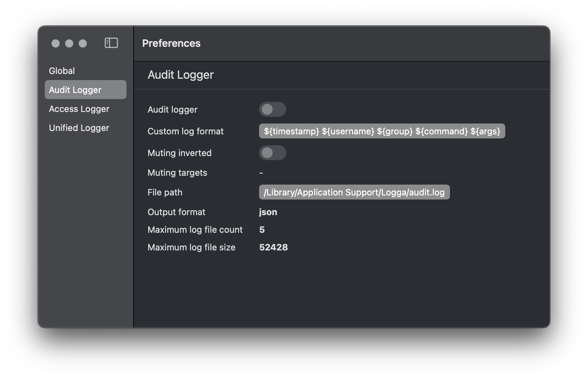Open the Global preferences section
588x378 pixels.
coord(62,71)
